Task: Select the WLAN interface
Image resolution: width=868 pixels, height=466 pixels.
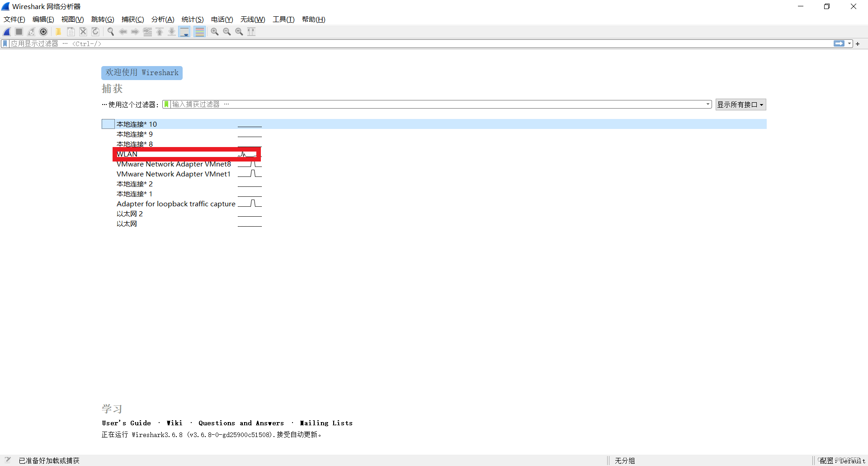Action: [434, 154]
